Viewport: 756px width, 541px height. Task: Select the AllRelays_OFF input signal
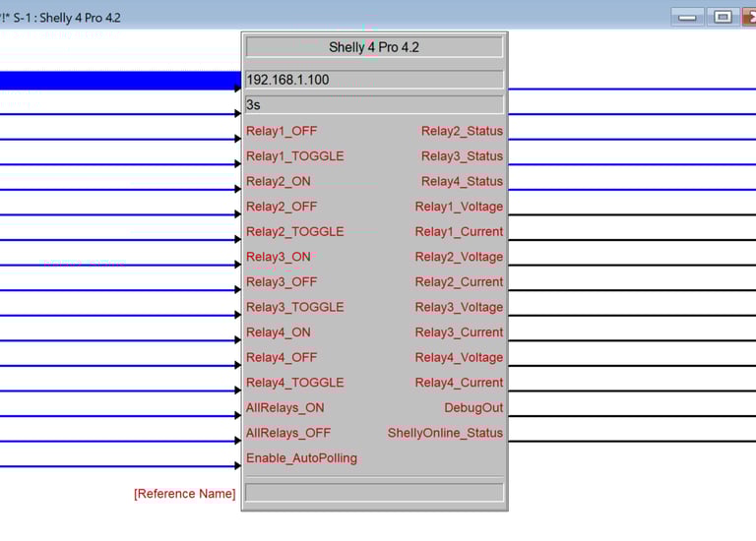pos(288,433)
